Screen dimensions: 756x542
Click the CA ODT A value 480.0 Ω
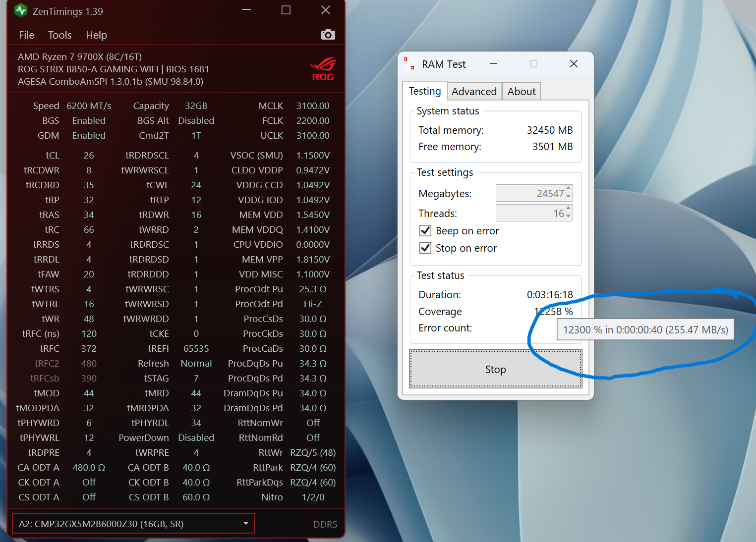(x=89, y=468)
